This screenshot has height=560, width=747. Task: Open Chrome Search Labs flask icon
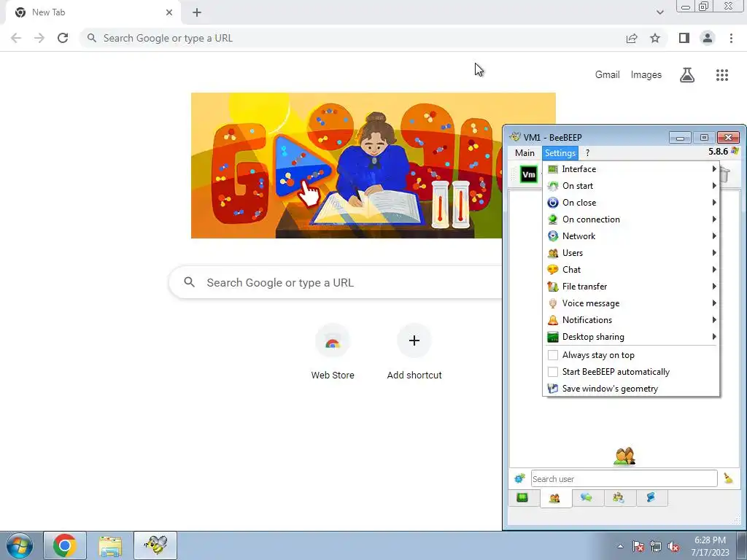pos(687,75)
